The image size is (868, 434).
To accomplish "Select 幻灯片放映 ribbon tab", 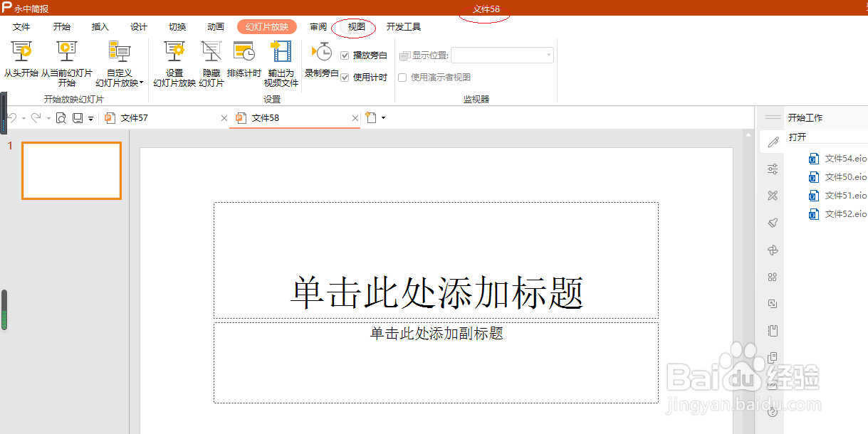I will (267, 27).
